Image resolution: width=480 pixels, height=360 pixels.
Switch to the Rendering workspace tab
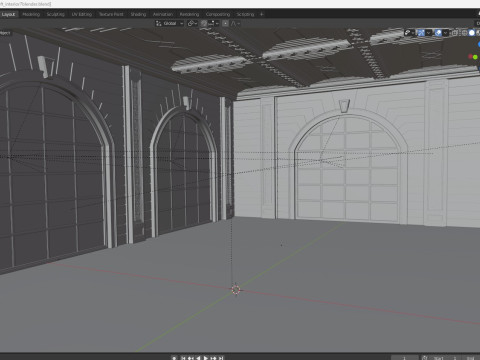(189, 14)
